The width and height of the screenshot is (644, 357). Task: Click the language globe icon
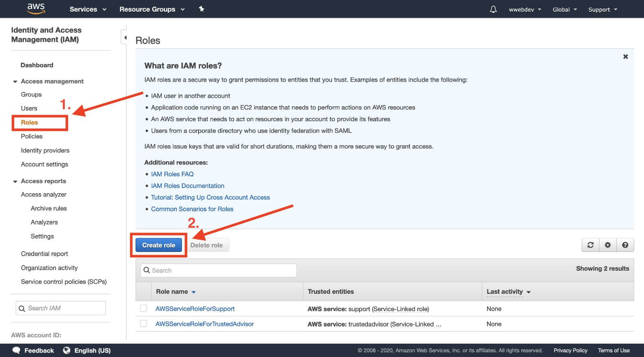66,350
